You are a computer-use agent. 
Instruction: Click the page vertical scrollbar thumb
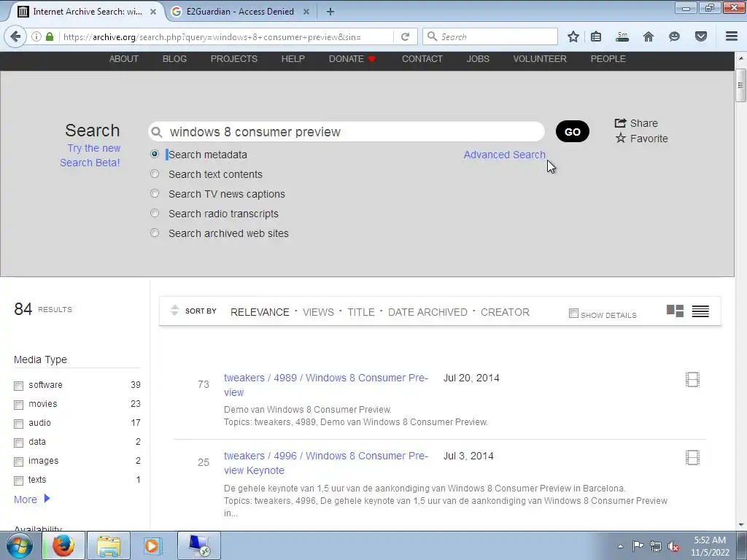tap(740, 85)
